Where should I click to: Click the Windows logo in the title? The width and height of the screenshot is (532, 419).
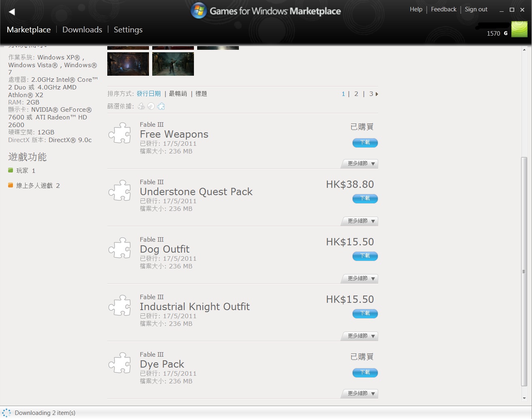point(199,11)
